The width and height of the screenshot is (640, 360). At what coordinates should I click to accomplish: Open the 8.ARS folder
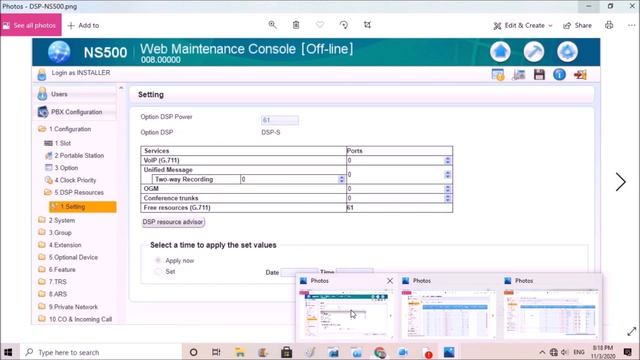click(52, 294)
